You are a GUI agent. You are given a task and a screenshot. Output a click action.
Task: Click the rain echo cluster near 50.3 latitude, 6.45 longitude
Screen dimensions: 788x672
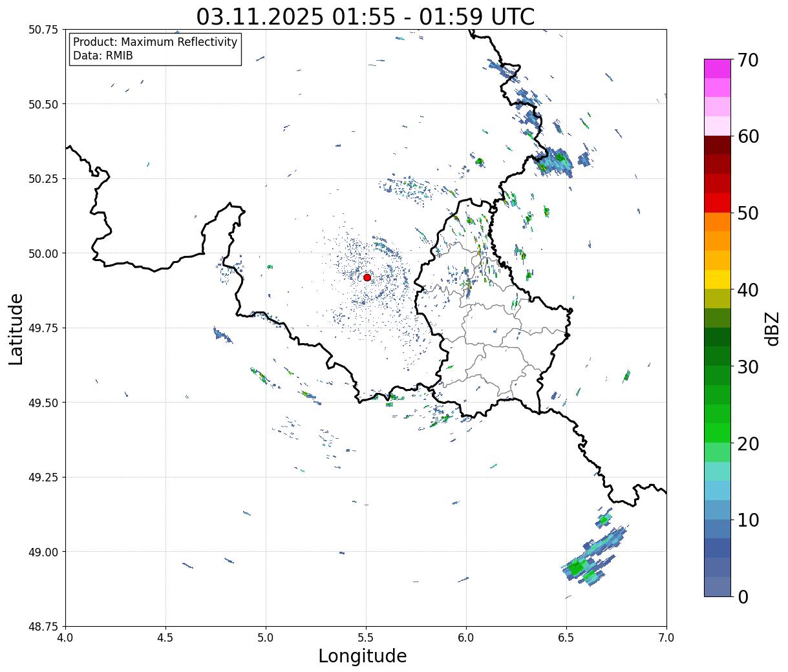point(555,162)
